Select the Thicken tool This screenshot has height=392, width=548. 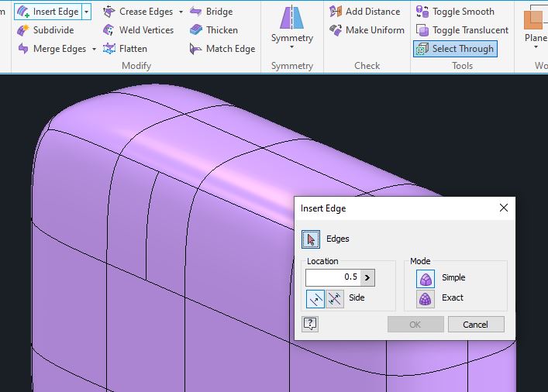pos(213,30)
